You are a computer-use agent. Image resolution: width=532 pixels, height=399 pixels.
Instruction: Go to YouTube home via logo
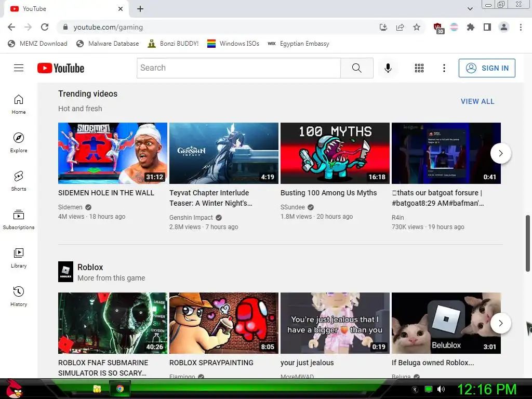(61, 68)
